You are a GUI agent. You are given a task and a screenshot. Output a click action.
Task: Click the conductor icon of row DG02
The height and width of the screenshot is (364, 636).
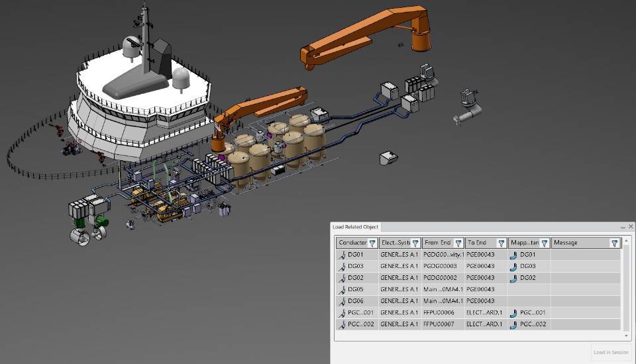click(x=343, y=278)
